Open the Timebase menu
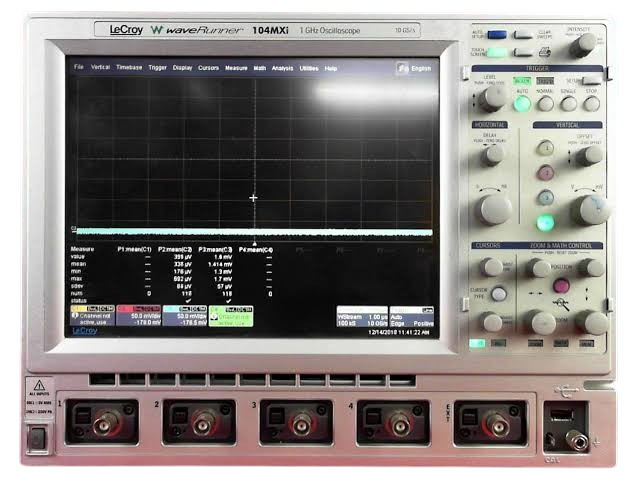638x480 pixels. click(129, 68)
